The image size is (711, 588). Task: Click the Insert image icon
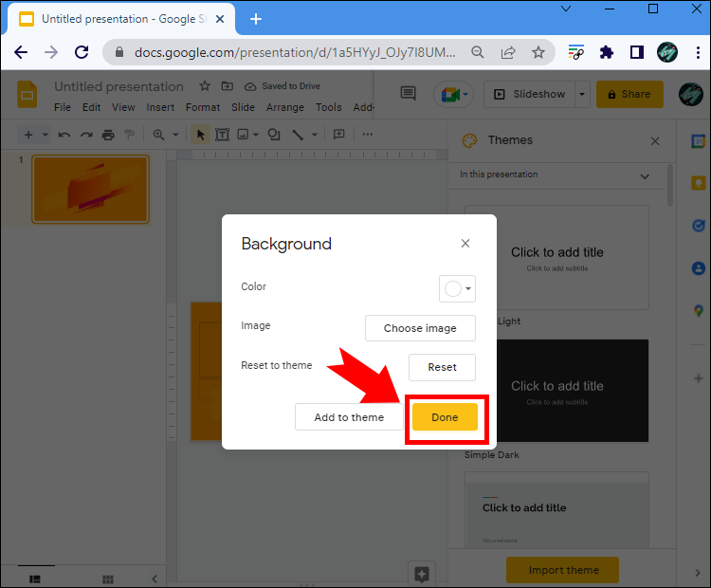point(244,135)
